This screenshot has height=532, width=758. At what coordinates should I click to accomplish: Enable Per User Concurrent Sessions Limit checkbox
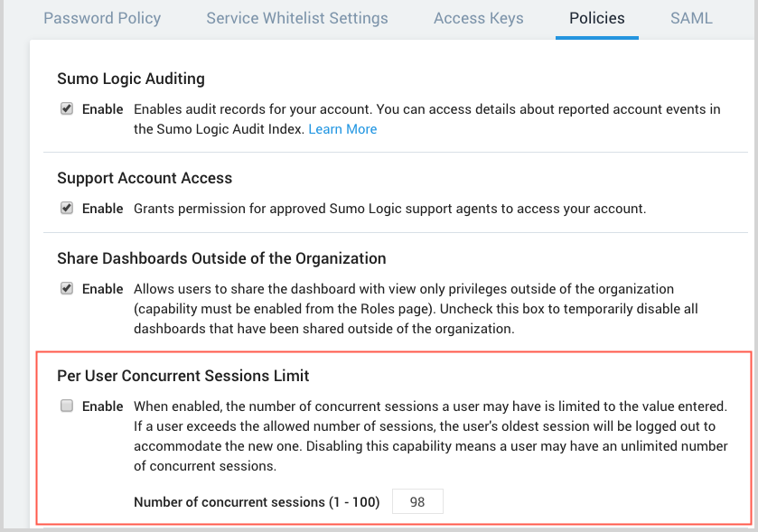67,406
